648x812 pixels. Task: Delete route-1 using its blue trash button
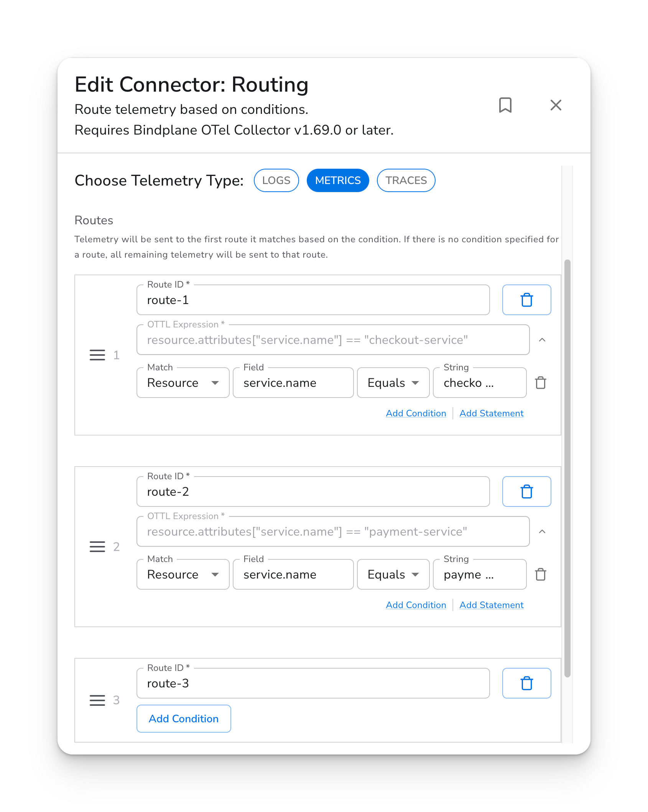[526, 300]
